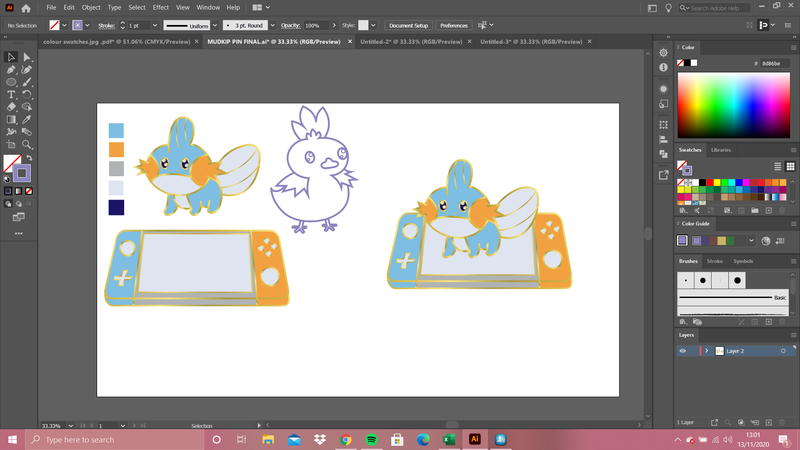Viewport: 800px width, 450px height.
Task: Select the Shape Builder tool
Action: (x=27, y=107)
